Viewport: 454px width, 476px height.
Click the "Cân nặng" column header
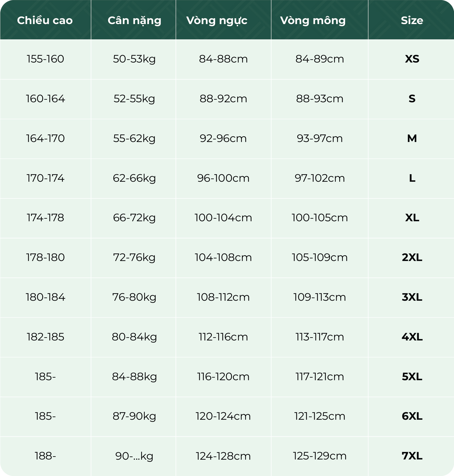(x=134, y=20)
